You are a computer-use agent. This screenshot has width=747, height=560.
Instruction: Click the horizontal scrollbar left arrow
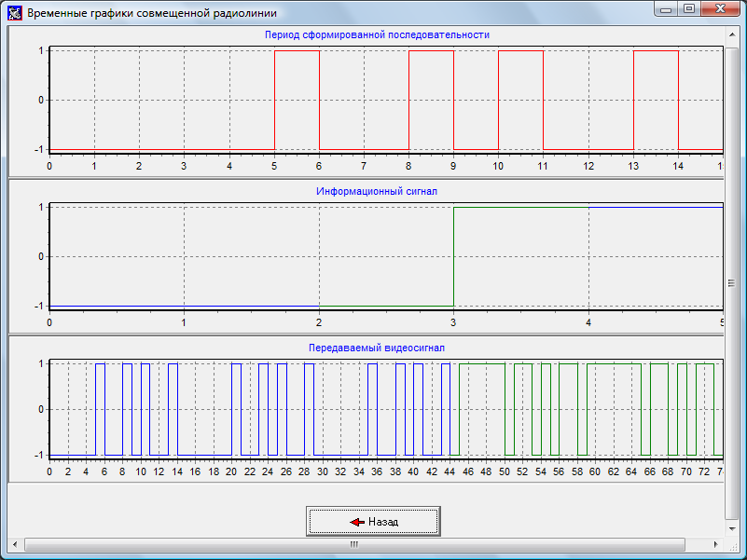[x=15, y=544]
